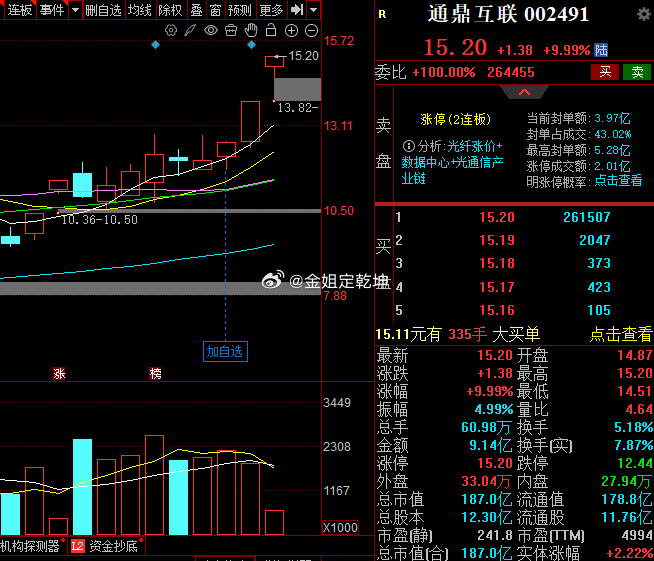Screen dimensions: 654x561
Task: Click the jump-to-end arrow icon
Action: click(x=297, y=10)
